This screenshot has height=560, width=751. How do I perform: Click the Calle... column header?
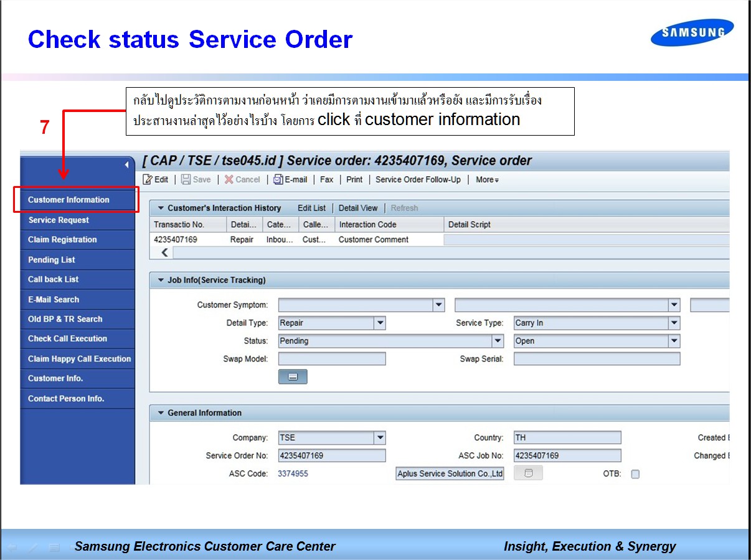tap(317, 225)
